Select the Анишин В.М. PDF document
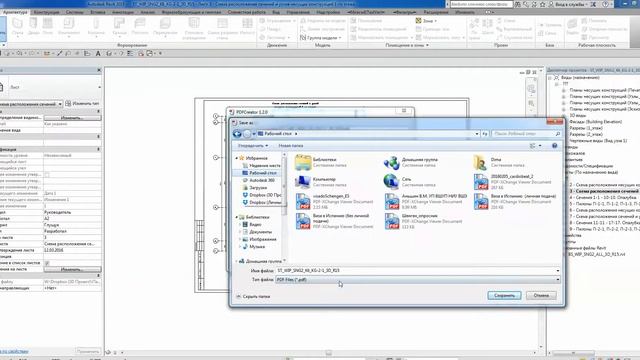Viewport: 640px width, 360px height. [x=425, y=202]
